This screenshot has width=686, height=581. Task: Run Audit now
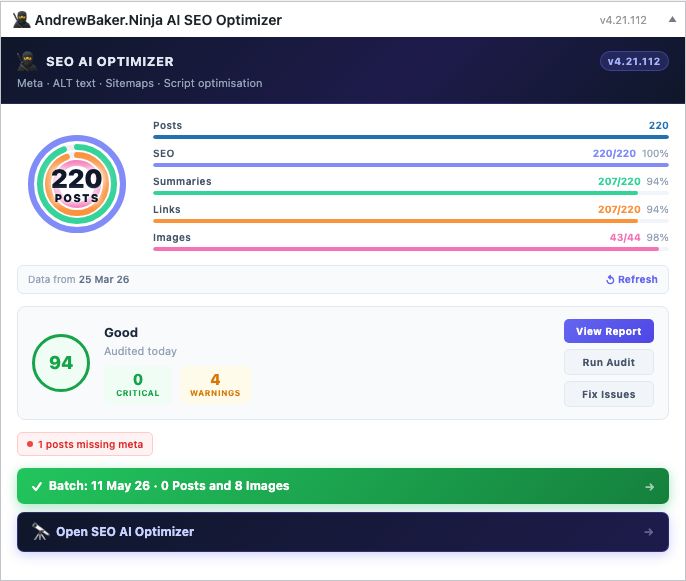(609, 362)
